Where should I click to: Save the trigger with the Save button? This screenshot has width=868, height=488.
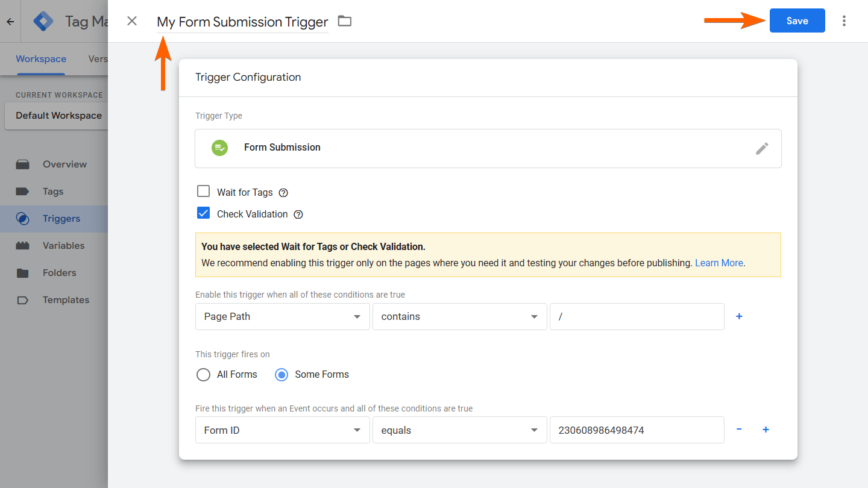797,21
